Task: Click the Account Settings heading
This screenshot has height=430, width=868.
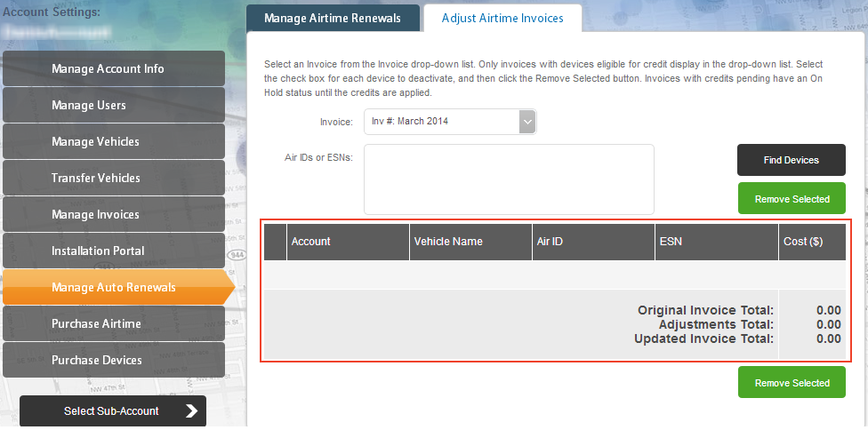Action: click(52, 11)
